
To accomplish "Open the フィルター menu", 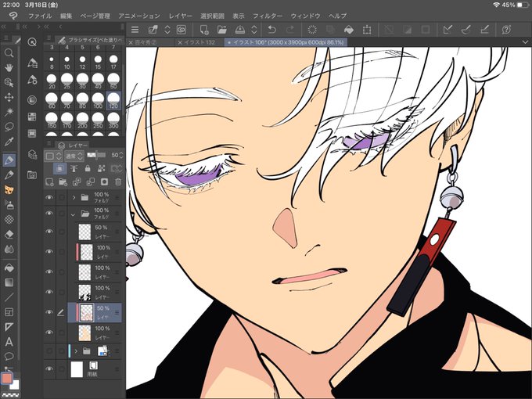I will (x=268, y=16).
